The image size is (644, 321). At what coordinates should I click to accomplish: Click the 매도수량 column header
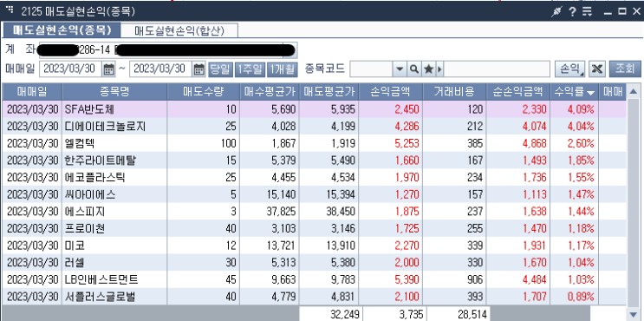pyautogui.click(x=204, y=92)
